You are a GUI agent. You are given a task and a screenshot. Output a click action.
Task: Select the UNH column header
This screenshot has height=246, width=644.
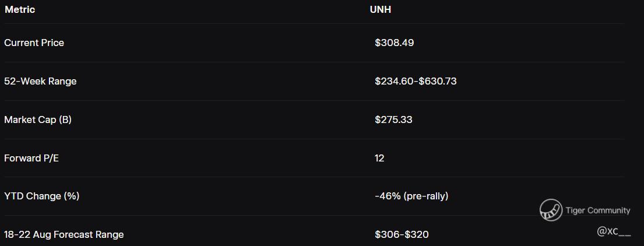pos(380,9)
